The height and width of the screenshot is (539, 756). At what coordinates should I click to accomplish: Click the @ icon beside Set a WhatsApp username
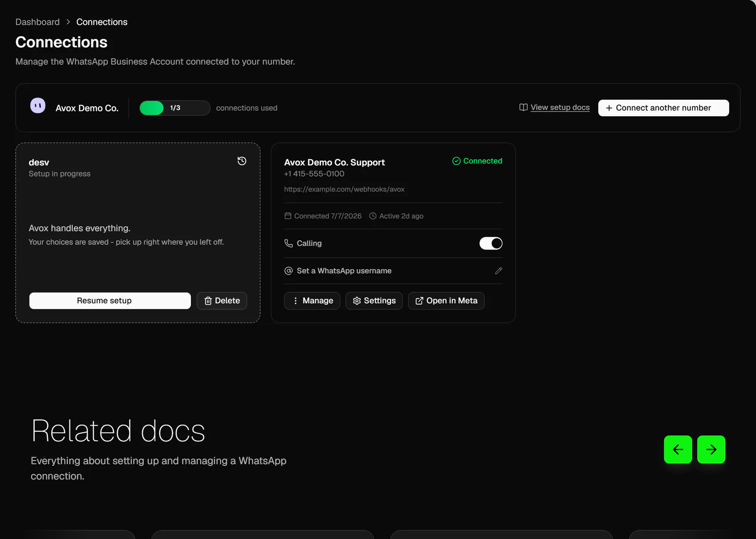click(288, 271)
